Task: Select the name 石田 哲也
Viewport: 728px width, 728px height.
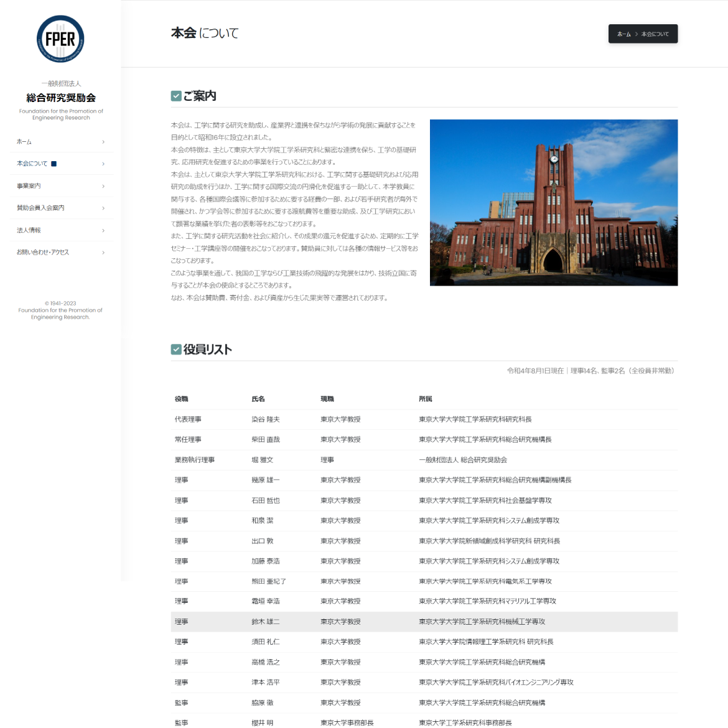Action: (x=266, y=500)
